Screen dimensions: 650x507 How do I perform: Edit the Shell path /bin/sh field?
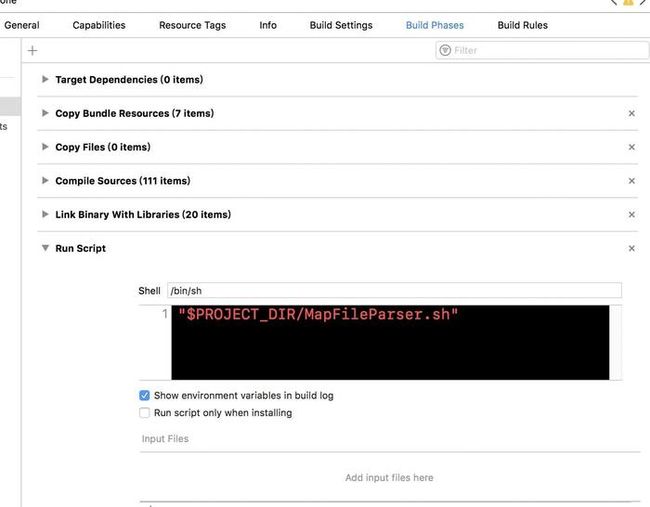click(394, 291)
